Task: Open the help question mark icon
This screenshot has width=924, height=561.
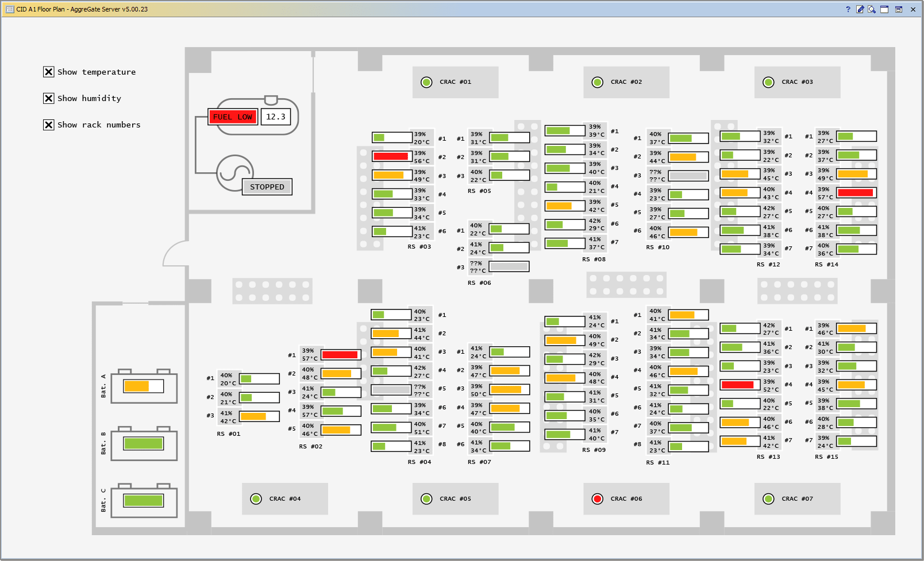Action: coord(848,9)
